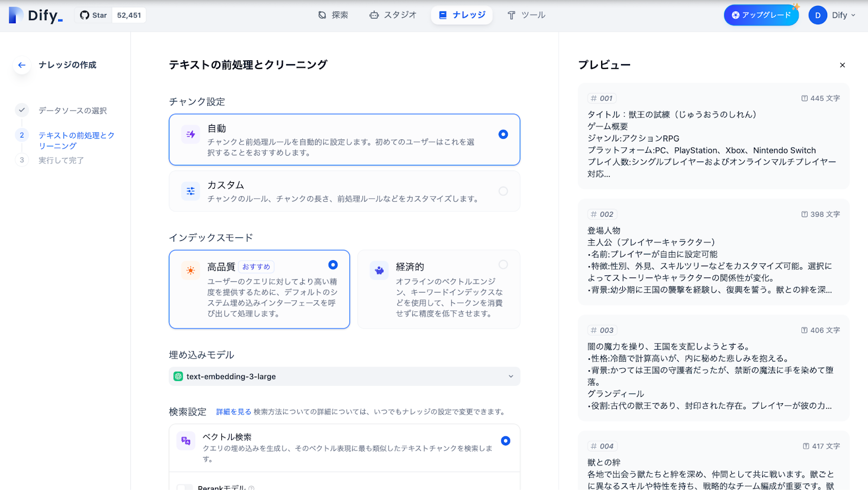Select the 自動 radio button
This screenshot has height=490, width=868.
(x=503, y=134)
